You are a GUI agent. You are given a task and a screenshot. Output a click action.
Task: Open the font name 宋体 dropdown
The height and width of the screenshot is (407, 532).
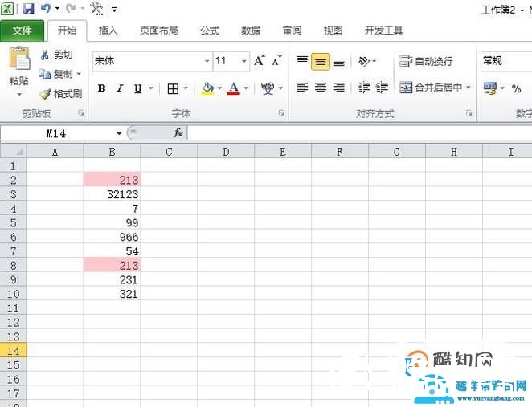(207, 61)
